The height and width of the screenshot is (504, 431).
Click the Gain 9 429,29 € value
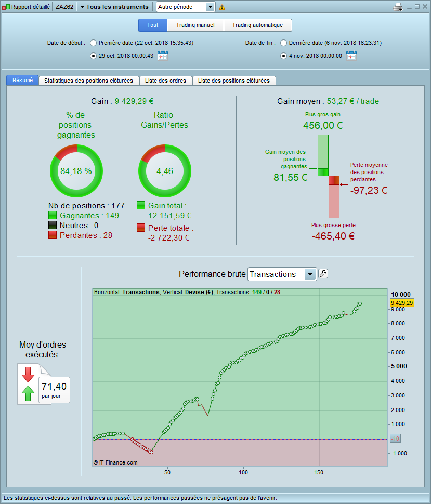point(134,101)
